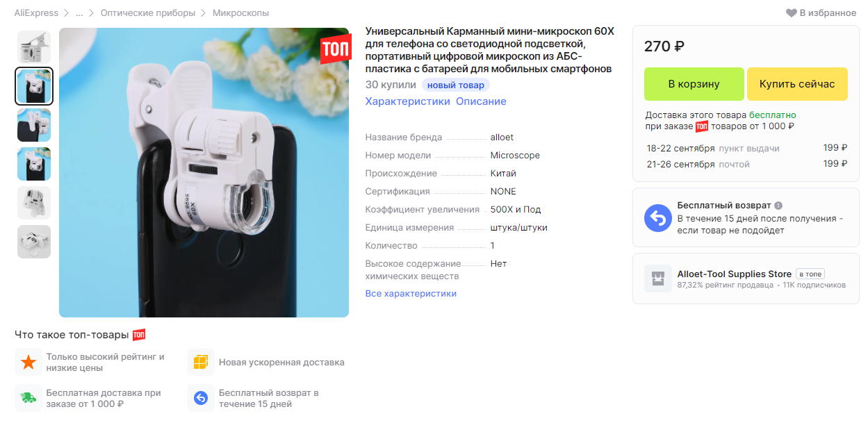This screenshot has height=423, width=868.
Task: Add product to favorites with heart icon
Action: [x=791, y=13]
